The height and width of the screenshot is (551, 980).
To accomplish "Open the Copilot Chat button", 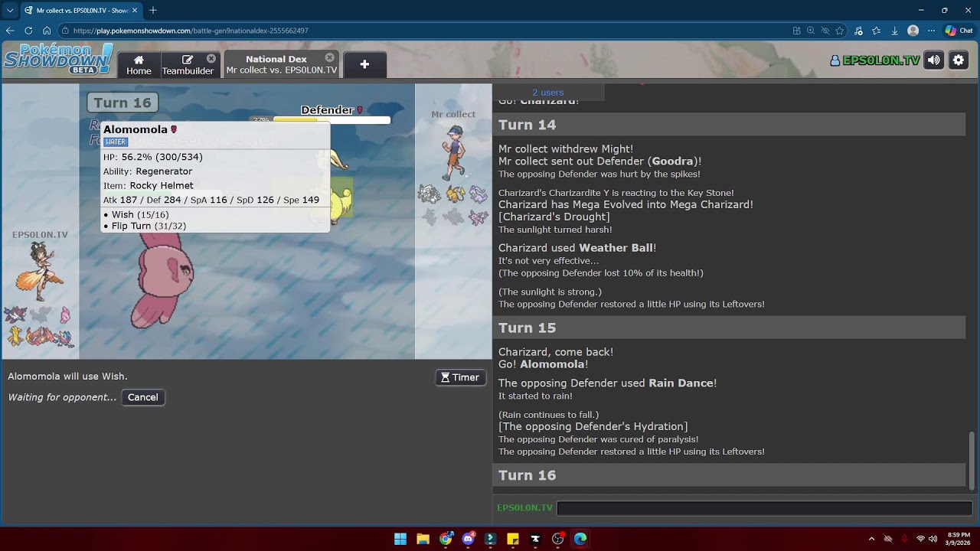I will pyautogui.click(x=959, y=31).
